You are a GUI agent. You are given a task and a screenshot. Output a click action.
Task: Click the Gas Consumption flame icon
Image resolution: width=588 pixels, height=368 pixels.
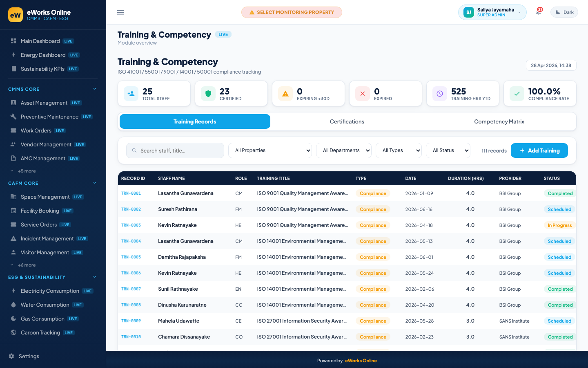point(13,319)
